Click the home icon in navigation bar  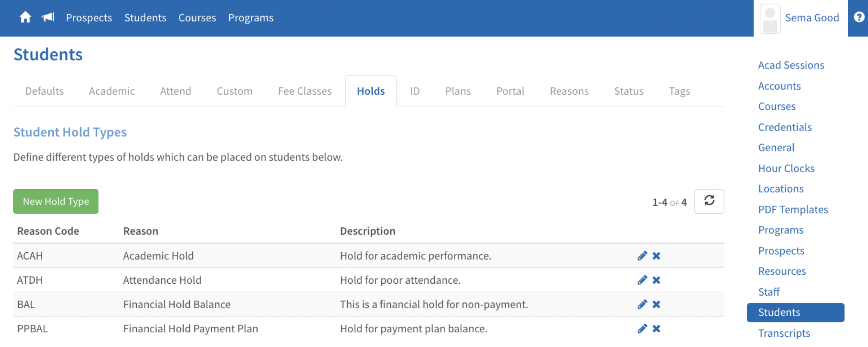tap(25, 17)
